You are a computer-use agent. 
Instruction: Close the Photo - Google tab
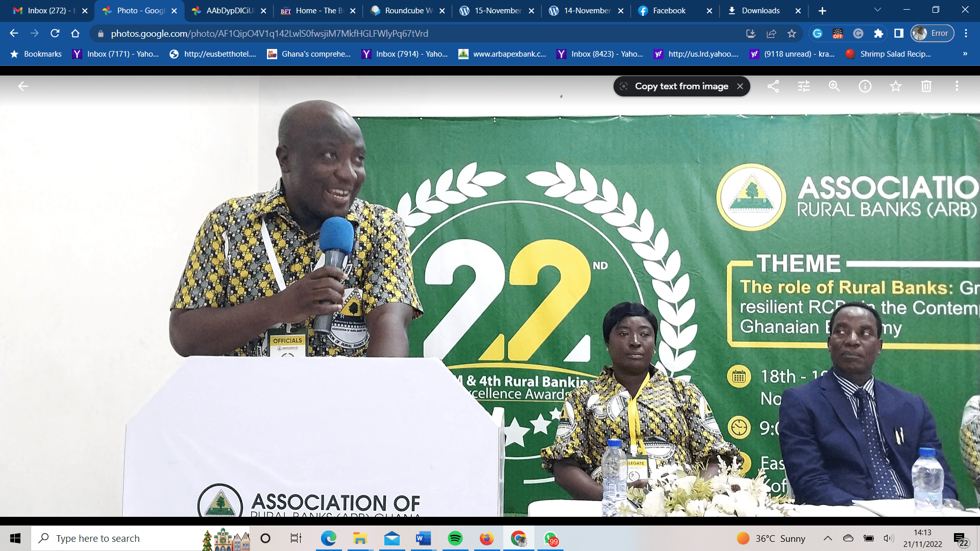click(174, 11)
